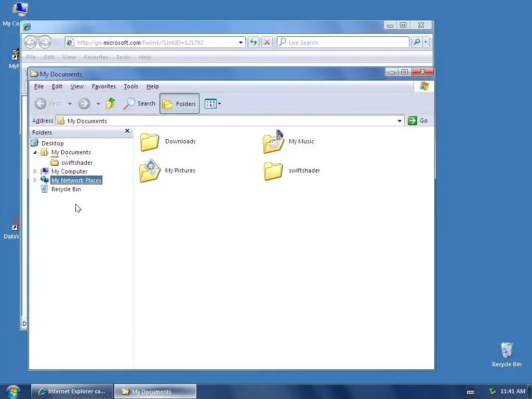Select Desktop in the folder tree
532x399 pixels.
[52, 143]
